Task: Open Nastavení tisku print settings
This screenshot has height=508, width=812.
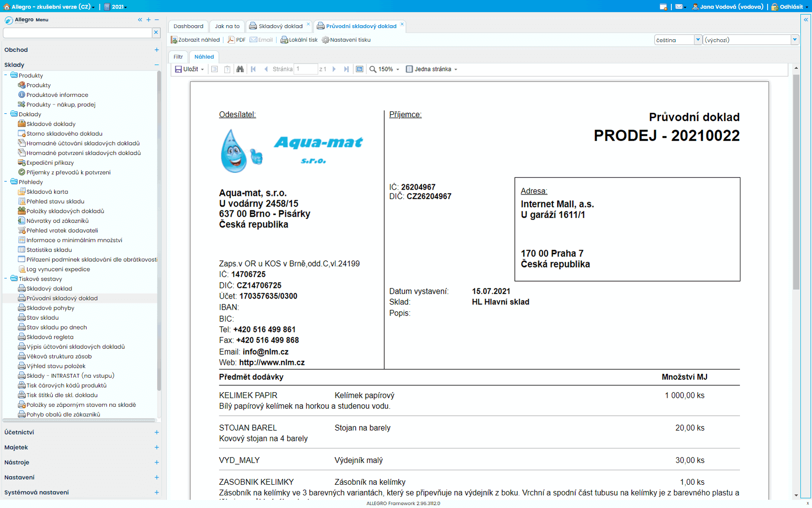Action: pyautogui.click(x=347, y=40)
